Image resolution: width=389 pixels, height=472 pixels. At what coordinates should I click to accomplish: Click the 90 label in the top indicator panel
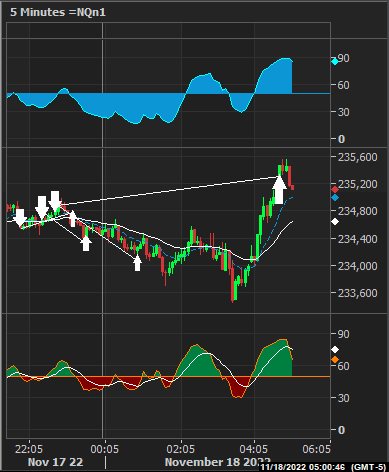(343, 58)
